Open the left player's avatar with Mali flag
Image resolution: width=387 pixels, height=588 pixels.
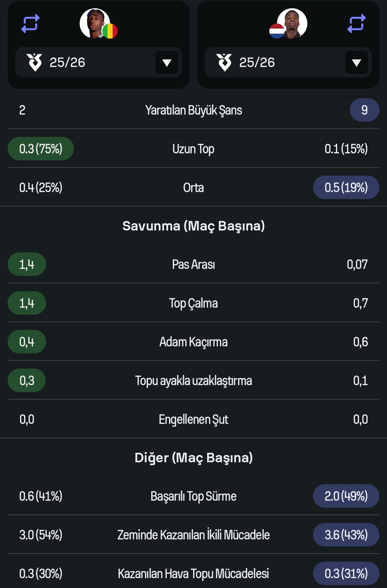[95, 23]
